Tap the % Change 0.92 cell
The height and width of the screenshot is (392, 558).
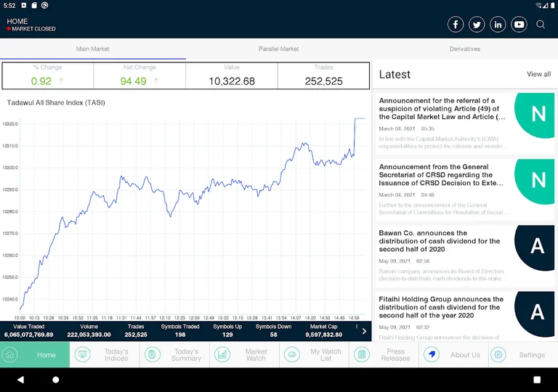[x=48, y=75]
